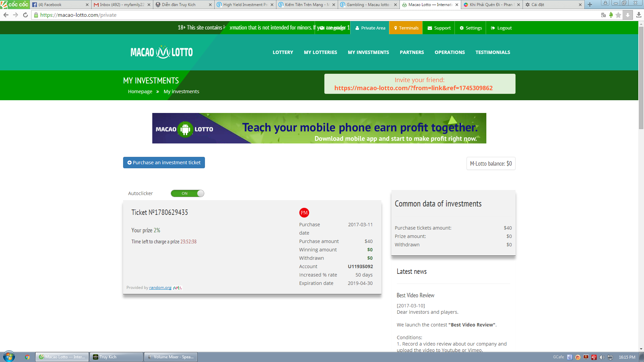Open the downloads panel icon
The height and width of the screenshot is (362, 644).
click(639, 15)
